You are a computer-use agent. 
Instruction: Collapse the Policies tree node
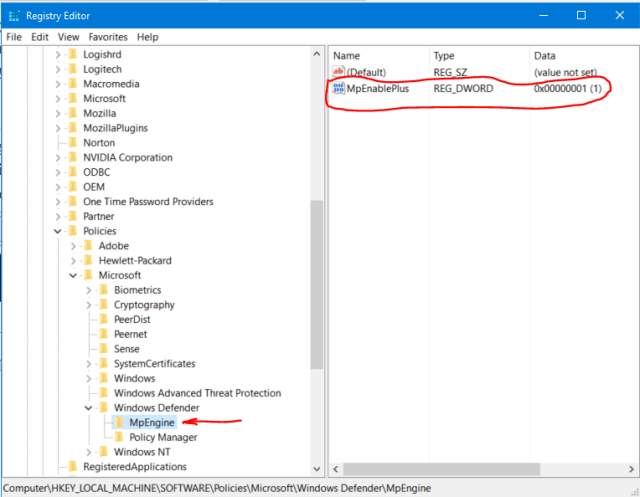click(x=58, y=231)
